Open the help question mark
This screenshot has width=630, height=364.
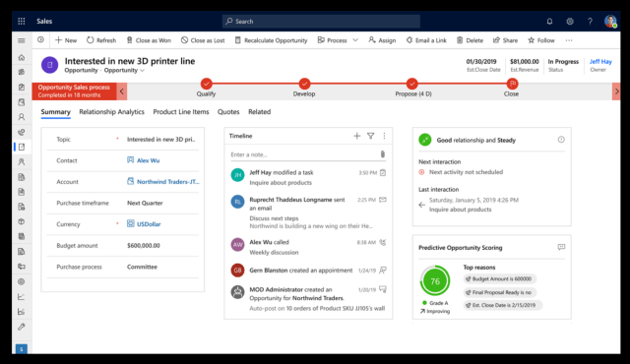click(590, 22)
